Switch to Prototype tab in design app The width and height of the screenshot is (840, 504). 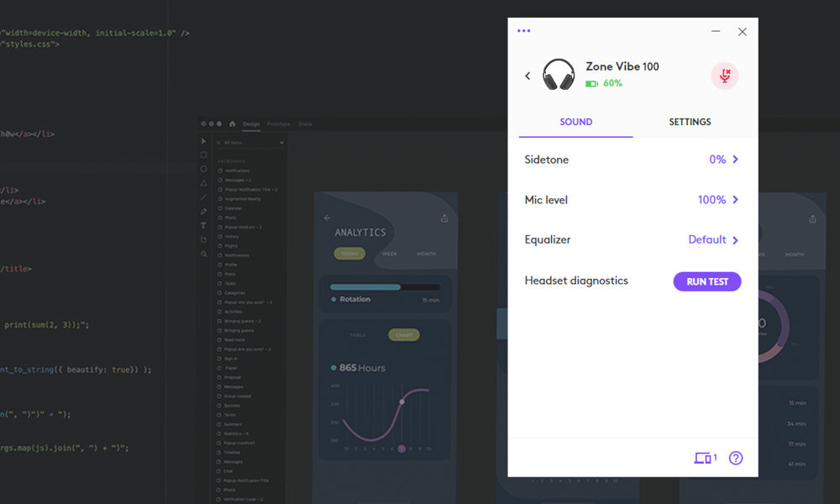tap(279, 124)
